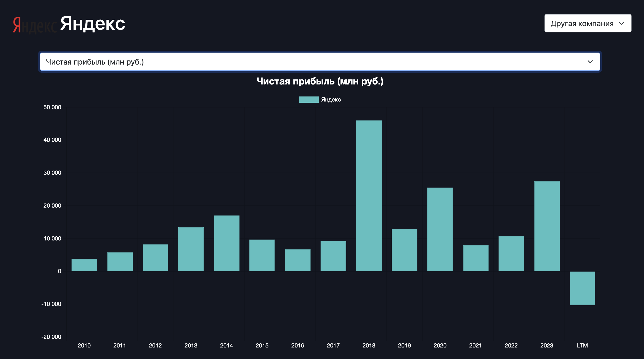Screen dimensions: 644x359
Task: Click the 'LTM' x-axis label
Action: point(582,346)
